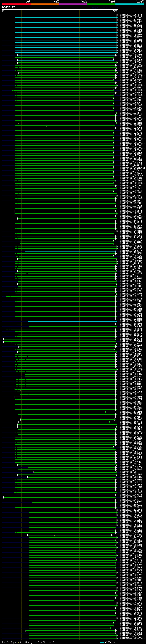The height and width of the screenshot is (644, 146).
Task: Open the UniRef100_B6KSE5 entry
Action: pos(131,60)
